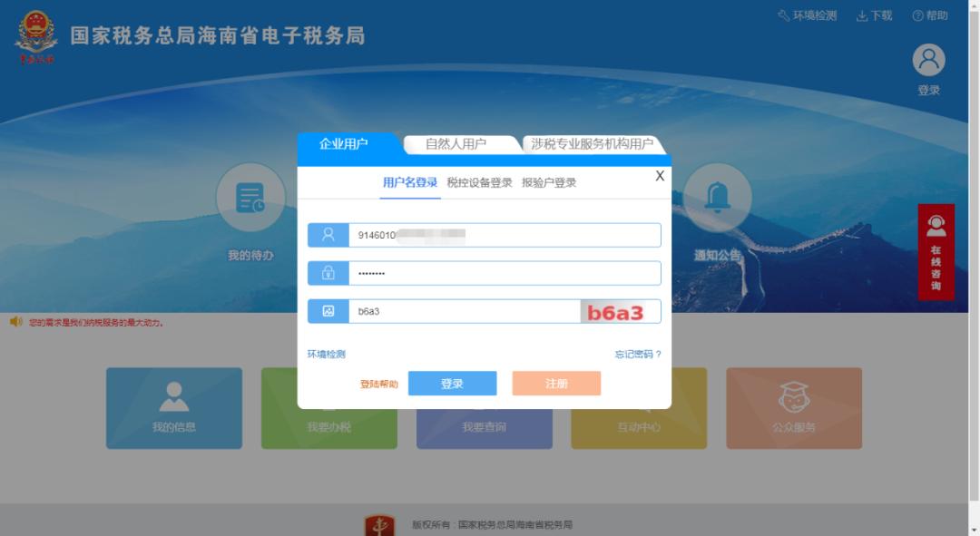Click 环境检测 text in top header
The image size is (980, 536).
click(814, 15)
